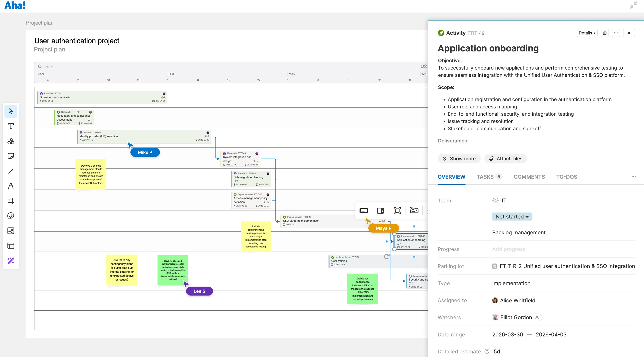This screenshot has width=644, height=357.
Task: Click the Attach files button
Action: (506, 159)
